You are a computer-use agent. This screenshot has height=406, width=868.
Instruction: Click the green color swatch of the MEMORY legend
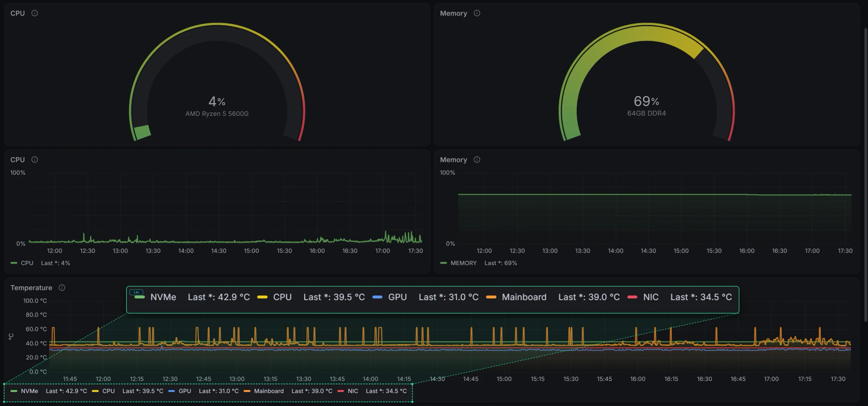(x=443, y=263)
